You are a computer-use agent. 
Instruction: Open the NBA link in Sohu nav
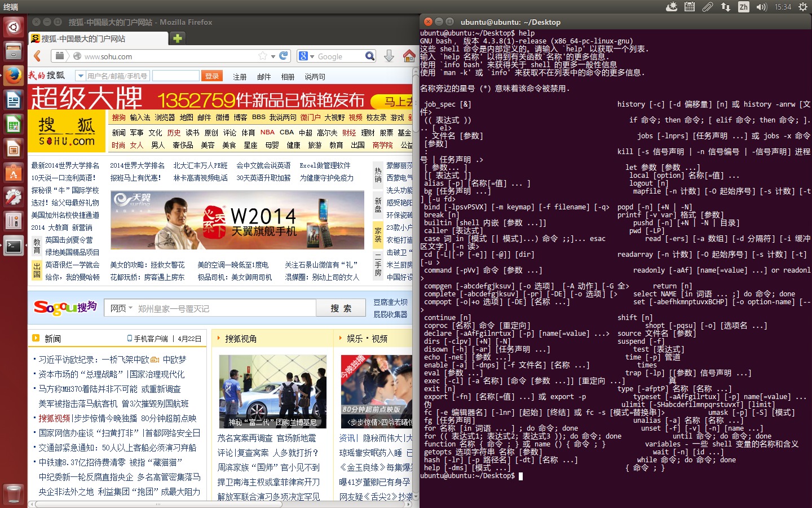267,132
